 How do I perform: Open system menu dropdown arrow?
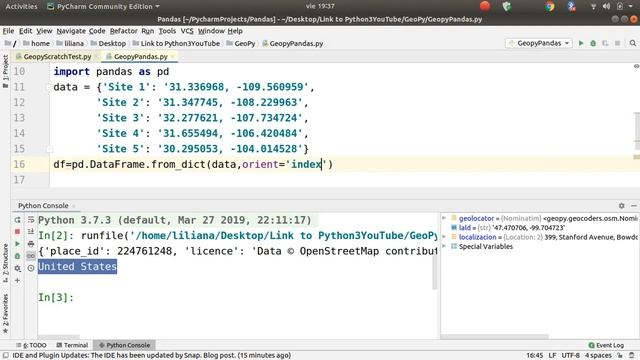click(631, 6)
